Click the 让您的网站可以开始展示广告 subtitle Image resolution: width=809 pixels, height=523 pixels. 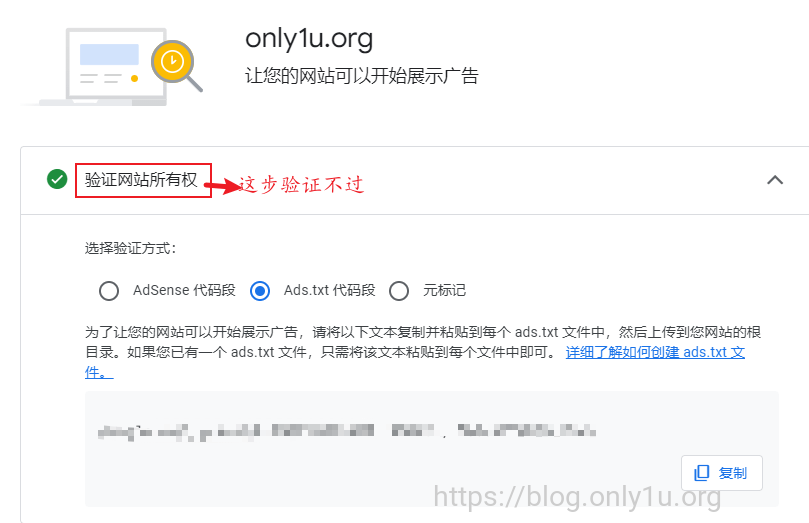tap(362, 76)
